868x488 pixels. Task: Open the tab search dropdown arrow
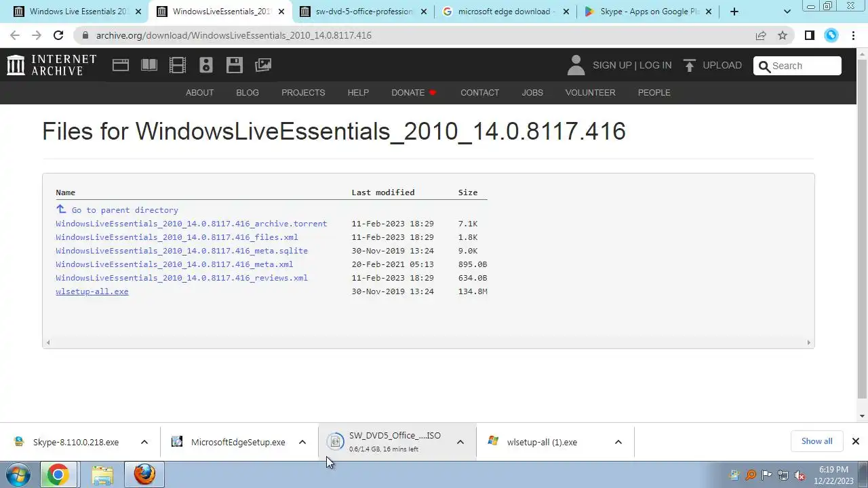[787, 12]
